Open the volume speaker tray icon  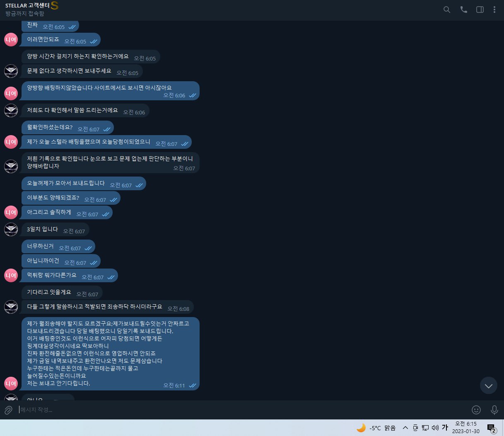[435, 428]
